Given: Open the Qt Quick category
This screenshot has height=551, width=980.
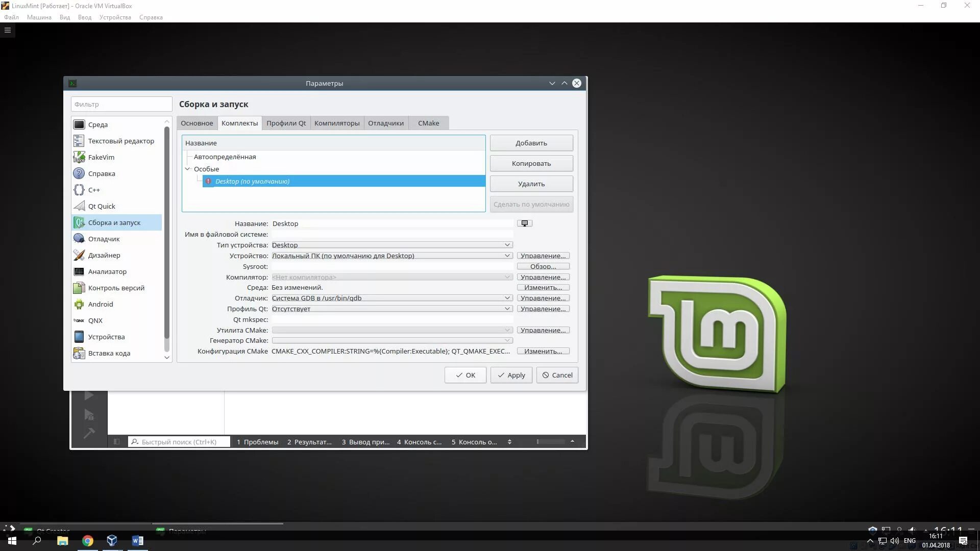Looking at the screenshot, I should (117, 206).
